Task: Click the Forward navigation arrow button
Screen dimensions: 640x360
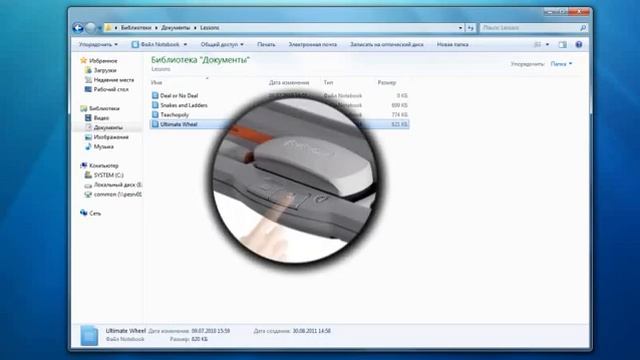Action: pyautogui.click(x=91, y=28)
